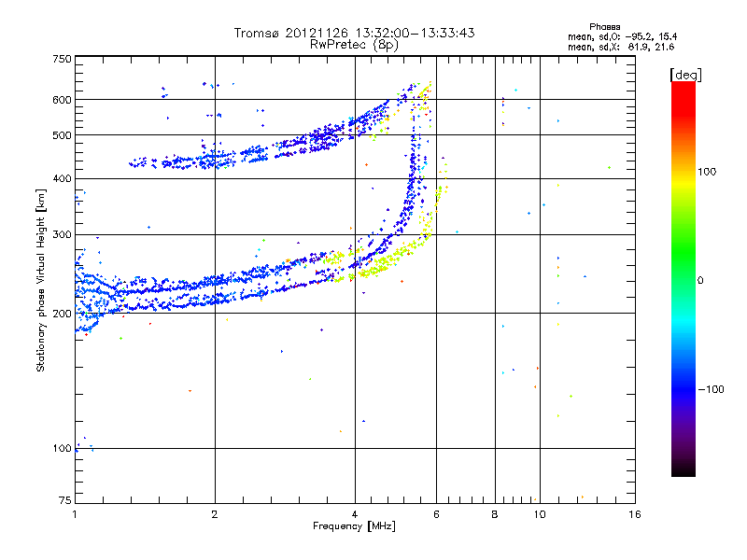Click the x-axis tick label '2'
The width and height of the screenshot is (747, 560).
point(215,514)
